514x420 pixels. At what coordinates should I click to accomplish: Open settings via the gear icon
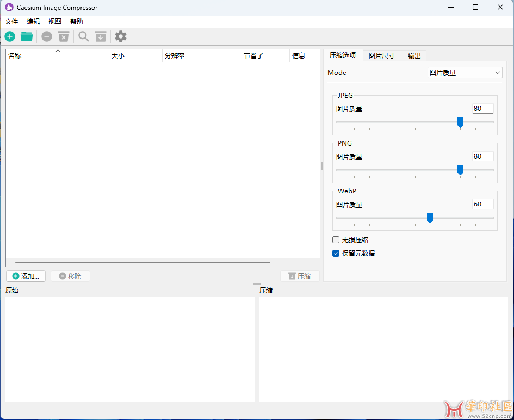[x=121, y=36]
